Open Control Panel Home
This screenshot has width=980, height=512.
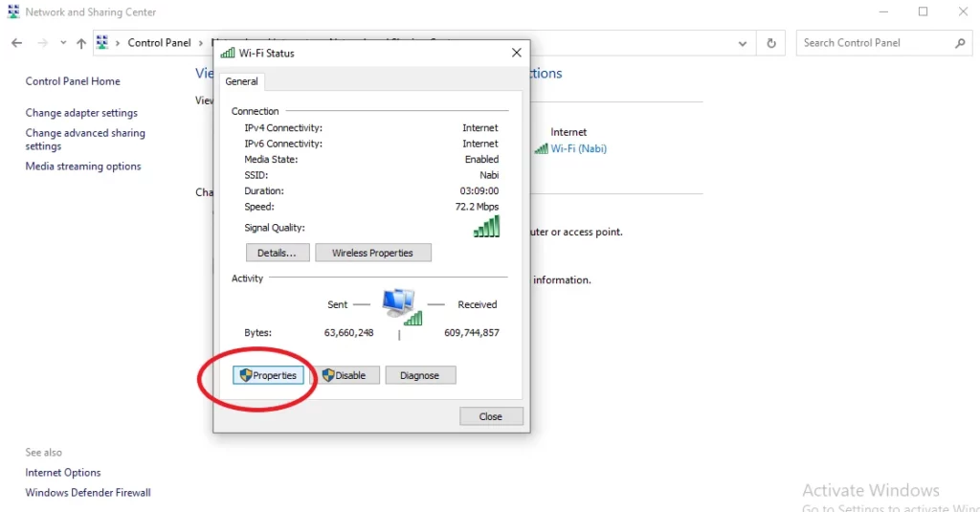pyautogui.click(x=73, y=81)
